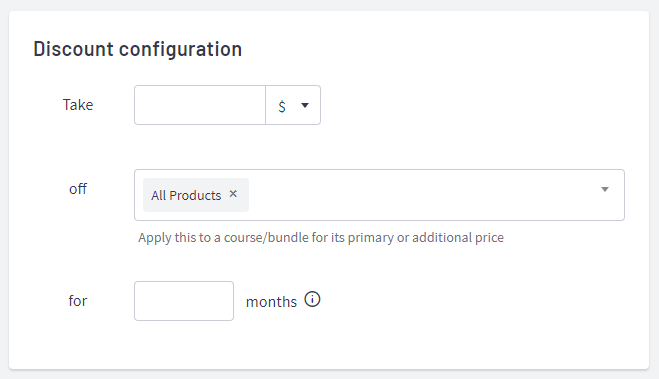Click the arrow beside the $ symbol
659x379 pixels.
pos(305,105)
